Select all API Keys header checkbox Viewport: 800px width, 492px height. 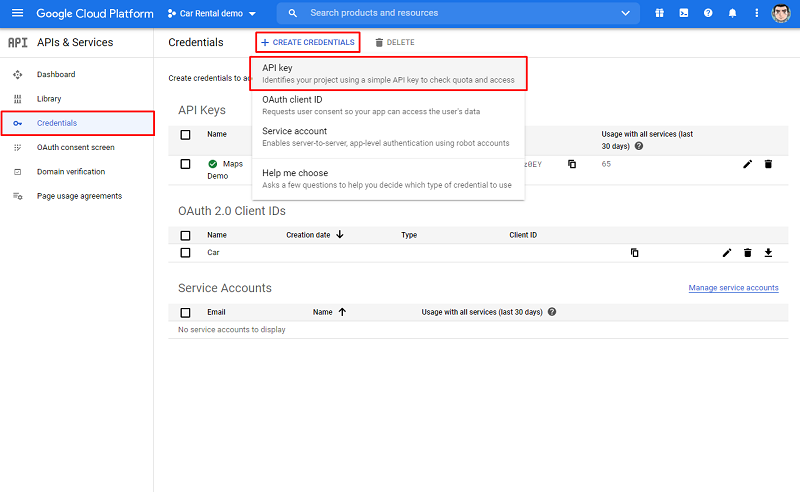[185, 135]
